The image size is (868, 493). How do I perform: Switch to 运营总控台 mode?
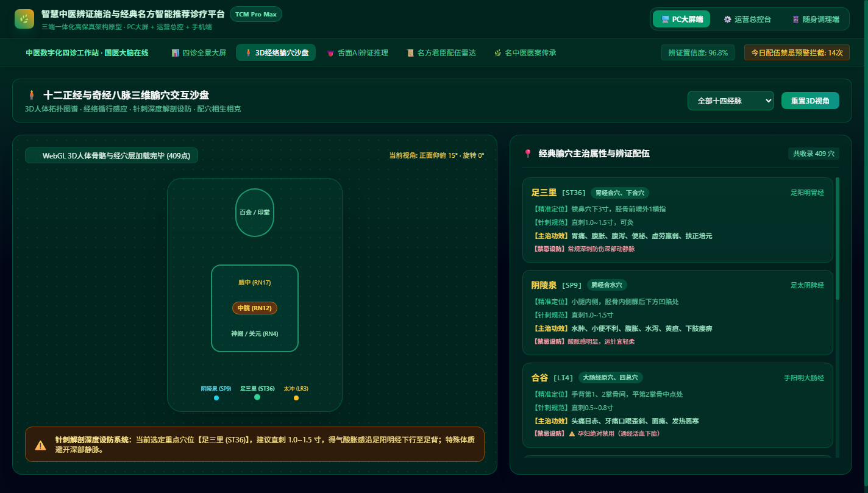pos(747,19)
